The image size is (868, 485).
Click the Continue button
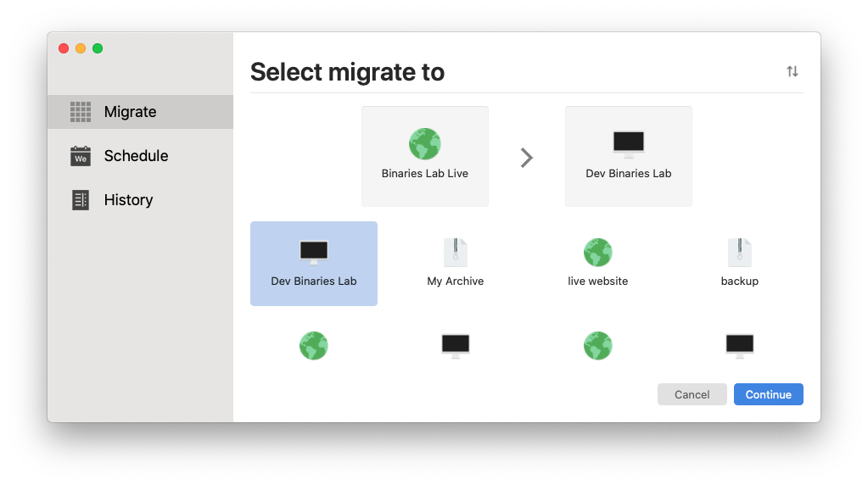click(769, 394)
